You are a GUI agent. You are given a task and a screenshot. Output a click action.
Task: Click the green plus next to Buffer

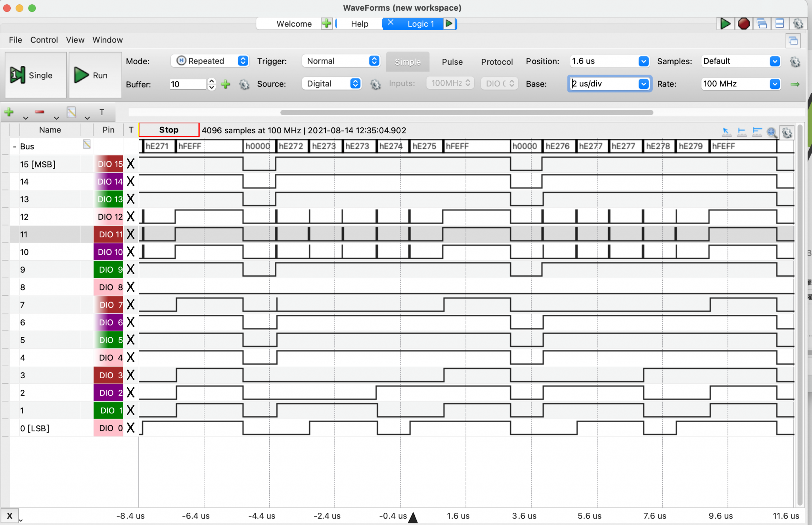pyautogui.click(x=226, y=84)
